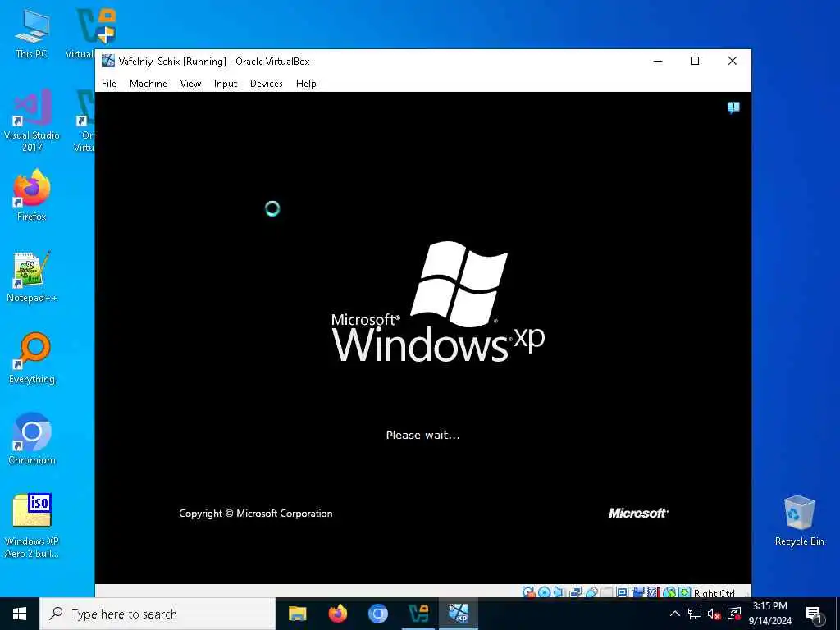Click the 'Type here to search' taskbar box

157,614
